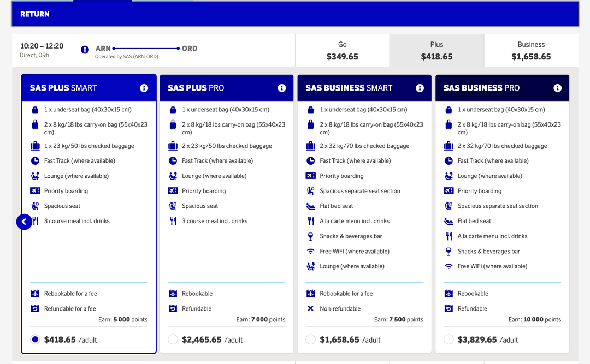Open the info icon on SAS BUSINESS PRO header

(557, 88)
